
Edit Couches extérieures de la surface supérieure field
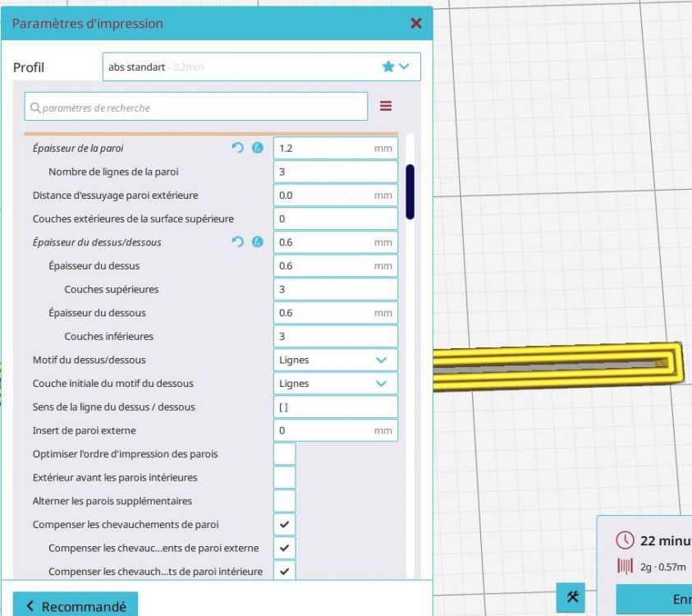tap(336, 218)
